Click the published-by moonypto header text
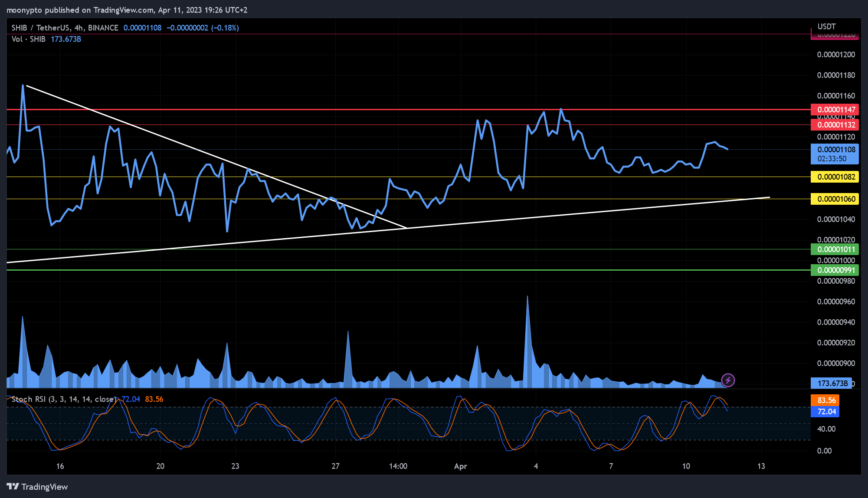 click(127, 10)
